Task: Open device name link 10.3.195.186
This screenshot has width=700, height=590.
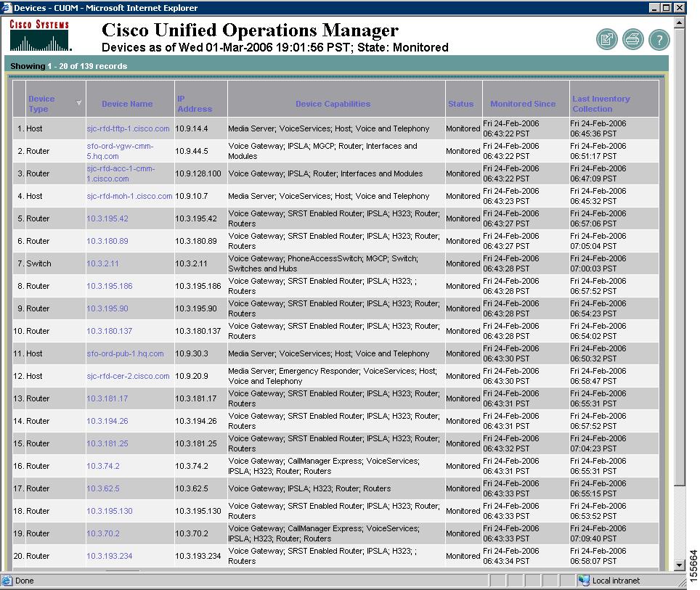Action: [x=110, y=286]
